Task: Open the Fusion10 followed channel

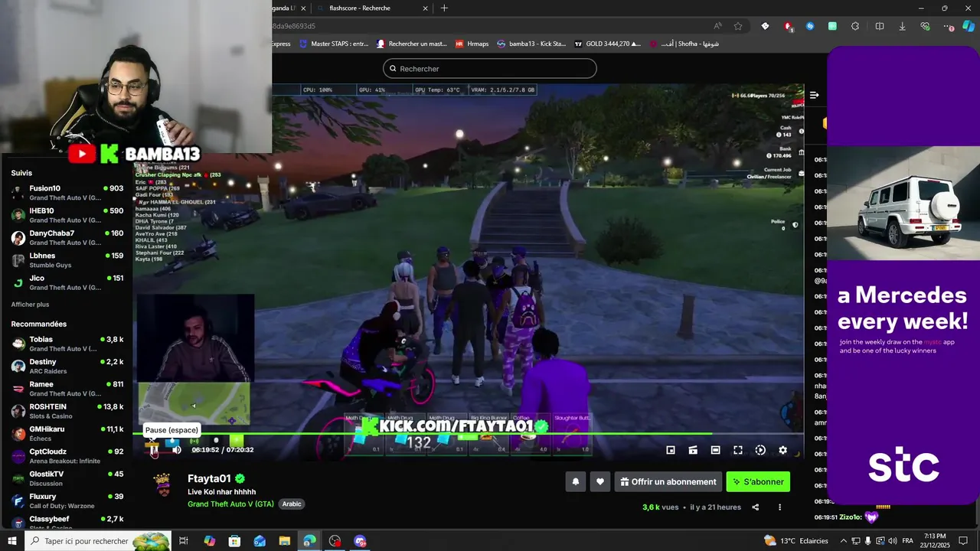Action: click(x=67, y=194)
